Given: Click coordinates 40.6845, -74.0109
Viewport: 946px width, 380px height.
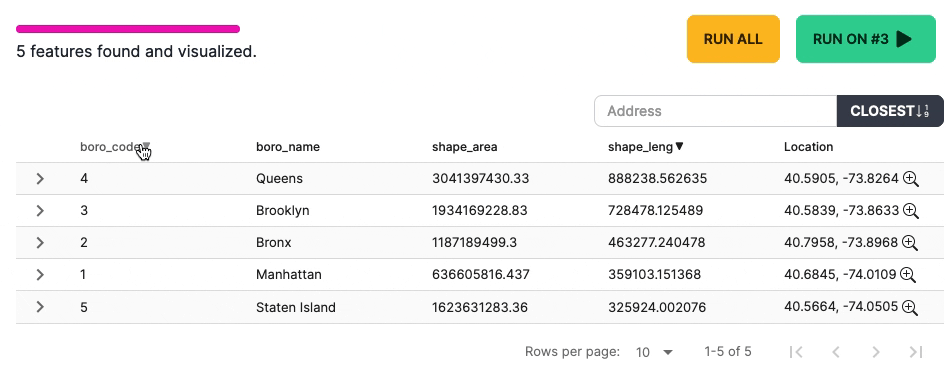Looking at the screenshot, I should [840, 274].
